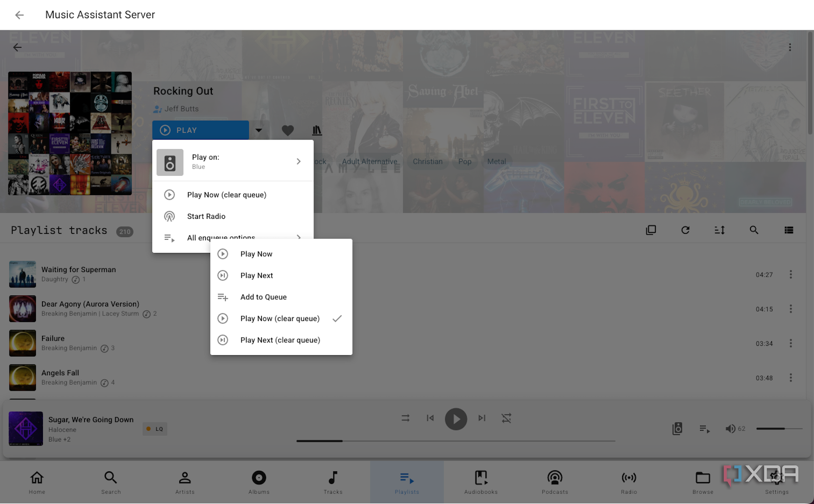
Task: Collapse the dropdown arrow beside PLAY
Action: tap(259, 130)
